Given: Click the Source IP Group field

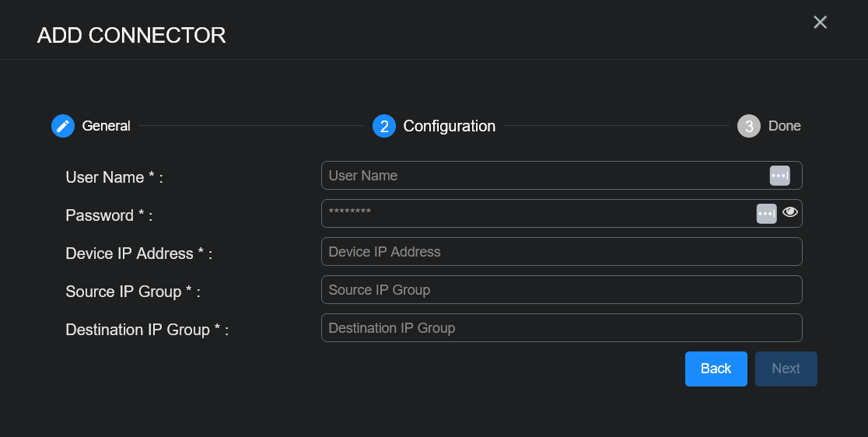Looking at the screenshot, I should coord(561,290).
